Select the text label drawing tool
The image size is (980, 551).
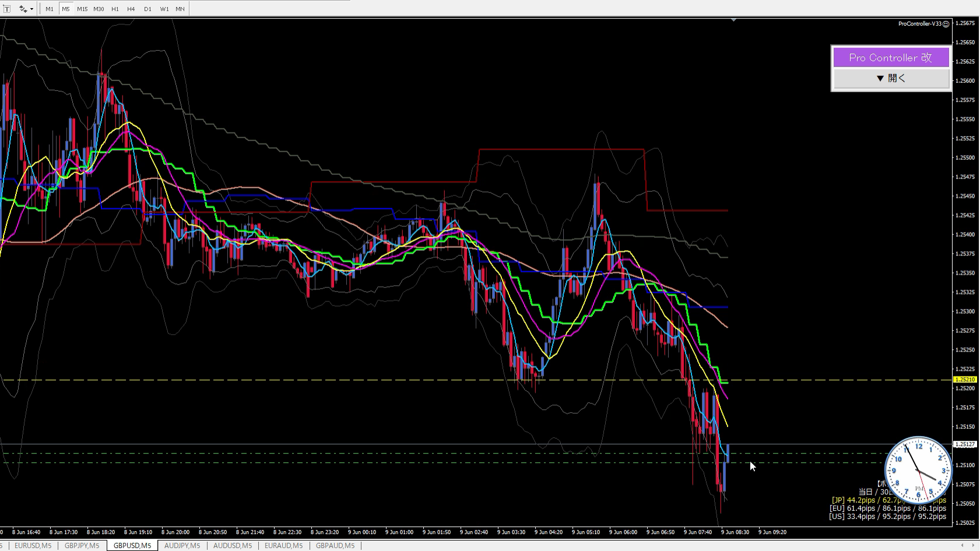coord(7,9)
